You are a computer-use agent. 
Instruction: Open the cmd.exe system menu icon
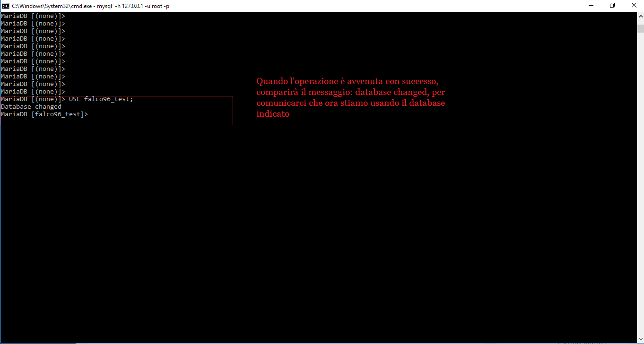pos(5,6)
